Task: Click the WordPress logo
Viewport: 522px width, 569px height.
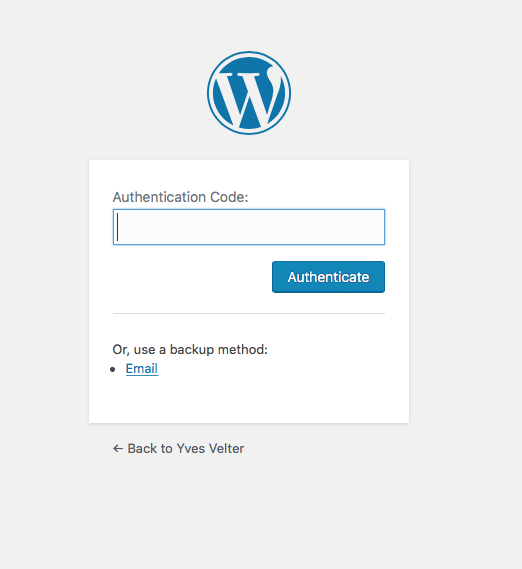Action: pyautogui.click(x=249, y=93)
